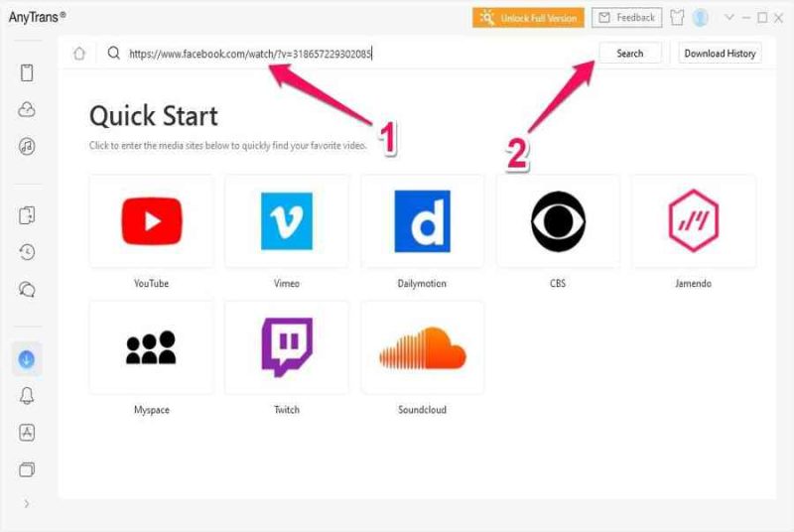794x532 pixels.
Task: Click the Twitch label text
Action: pos(287,410)
